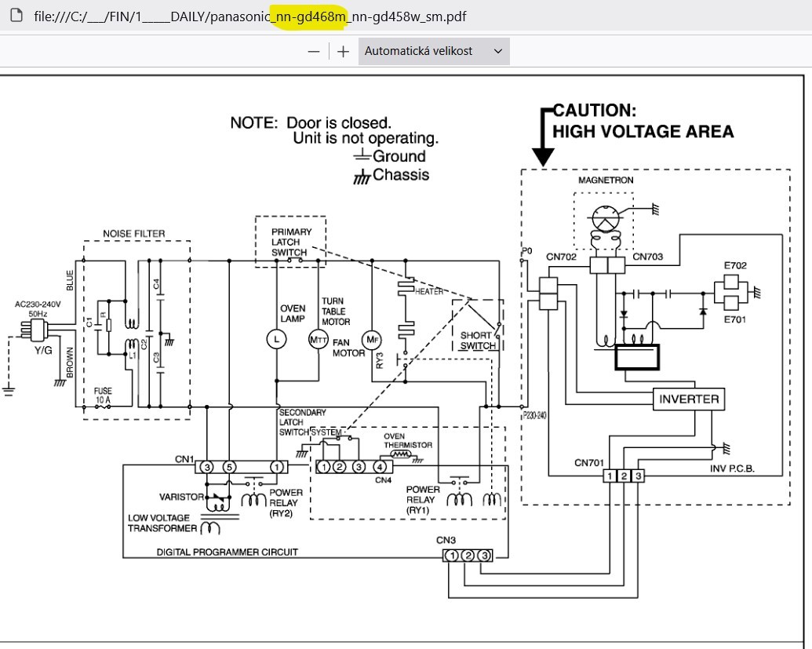Click the E701 component label
This screenshot has height=649, width=812.
click(x=735, y=319)
